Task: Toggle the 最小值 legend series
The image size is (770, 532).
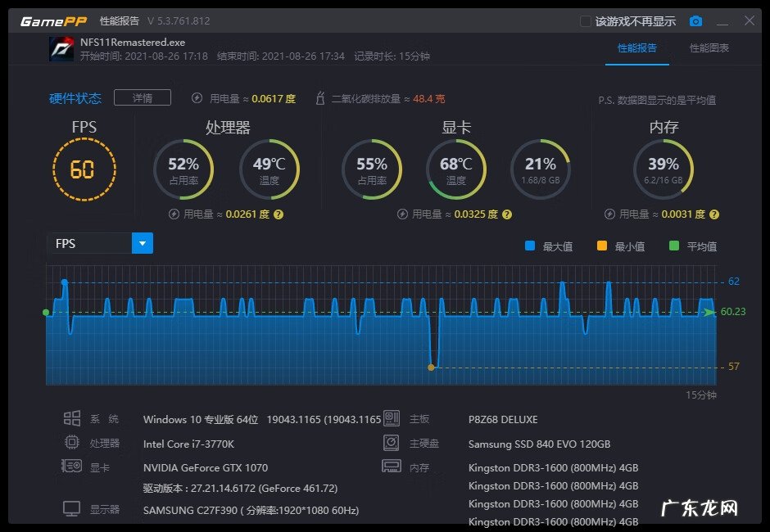Action: point(602,246)
